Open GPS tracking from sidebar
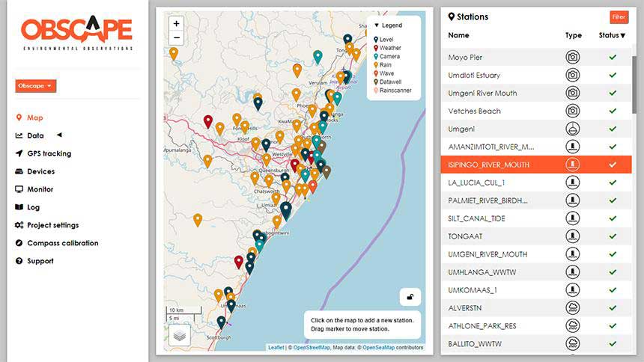This screenshot has width=644, height=362. [49, 153]
